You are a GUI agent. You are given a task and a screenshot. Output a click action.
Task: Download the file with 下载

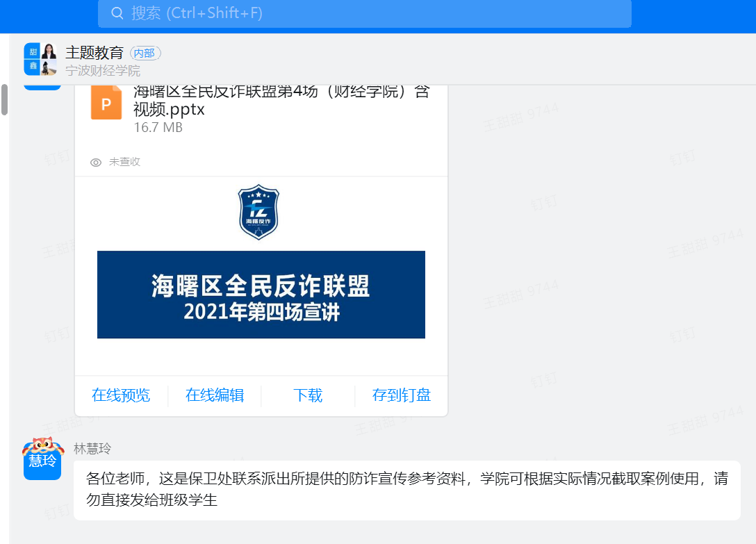308,395
